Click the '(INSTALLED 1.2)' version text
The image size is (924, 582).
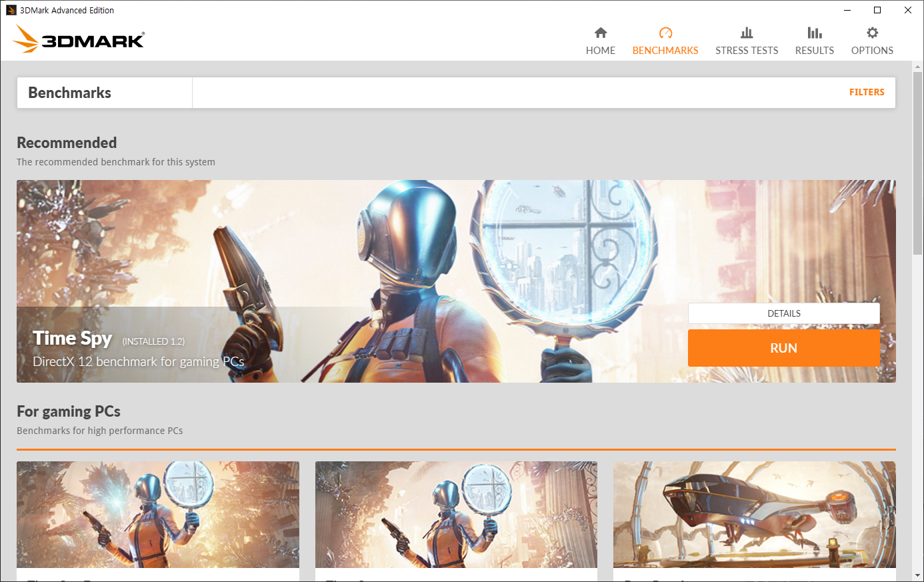click(x=153, y=341)
